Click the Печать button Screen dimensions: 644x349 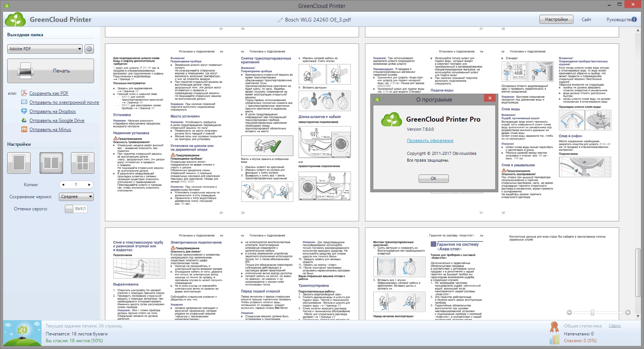point(51,71)
